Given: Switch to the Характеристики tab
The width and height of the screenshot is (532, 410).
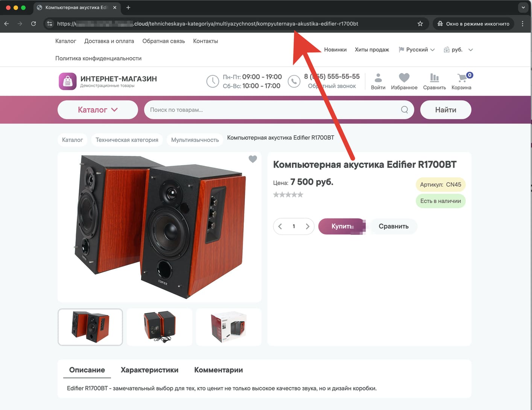Looking at the screenshot, I should 149,370.
